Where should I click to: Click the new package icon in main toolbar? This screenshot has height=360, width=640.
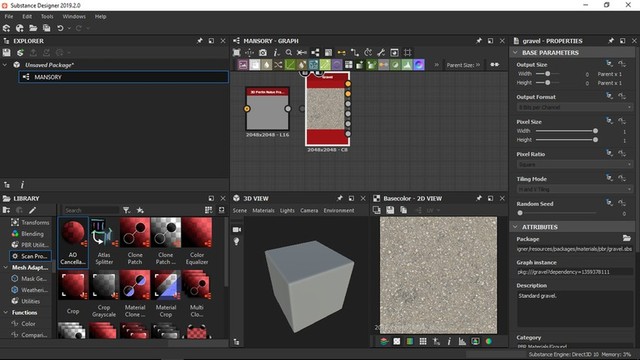click(7, 28)
